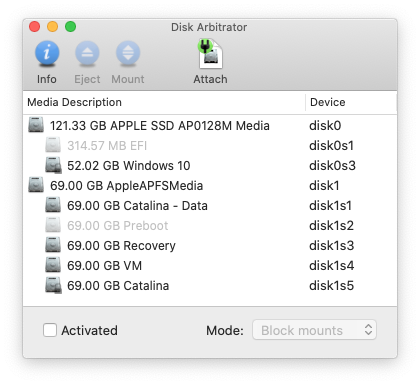The image size is (420, 385).
Task: Sort by the Media Description column header
Action: click(164, 102)
